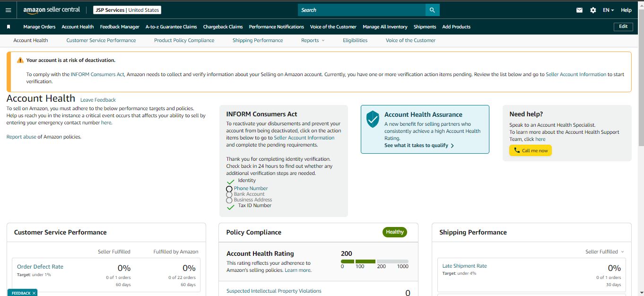
Task: Open the settings gear icon
Action: coord(593,10)
